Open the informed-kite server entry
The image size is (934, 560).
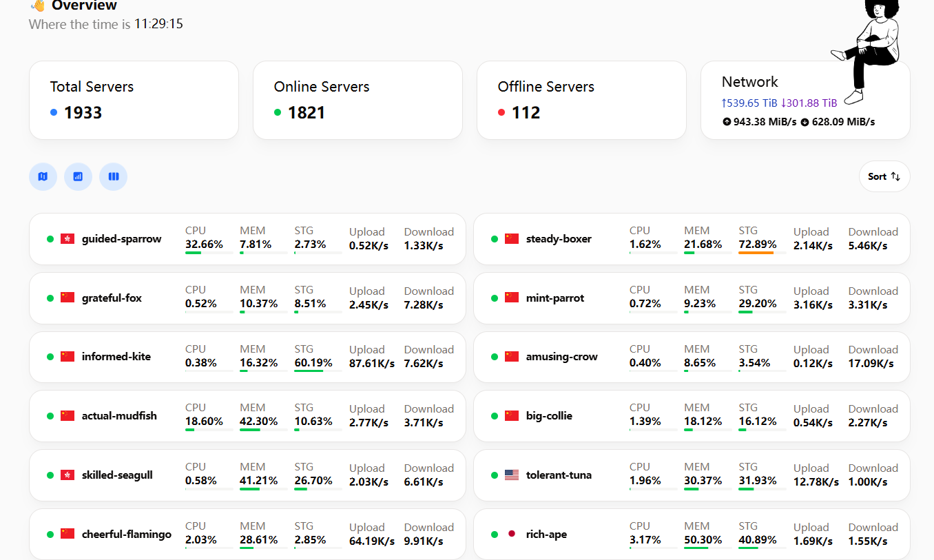coord(247,357)
